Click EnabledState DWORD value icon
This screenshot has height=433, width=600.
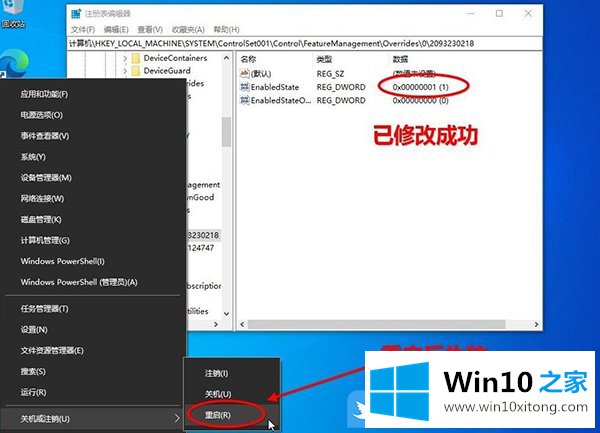point(245,87)
